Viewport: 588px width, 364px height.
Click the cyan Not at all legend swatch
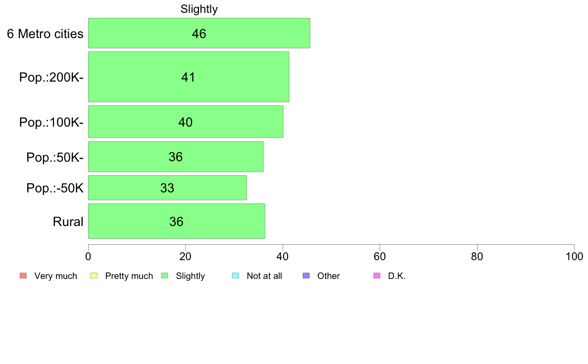(x=236, y=275)
